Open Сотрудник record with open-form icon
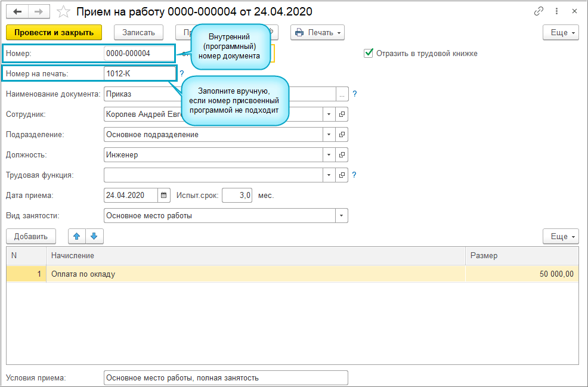This screenshot has height=387, width=588. tap(342, 114)
